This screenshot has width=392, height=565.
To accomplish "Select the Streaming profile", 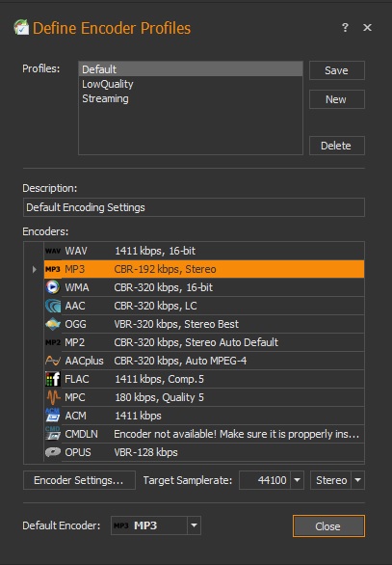I will point(105,98).
